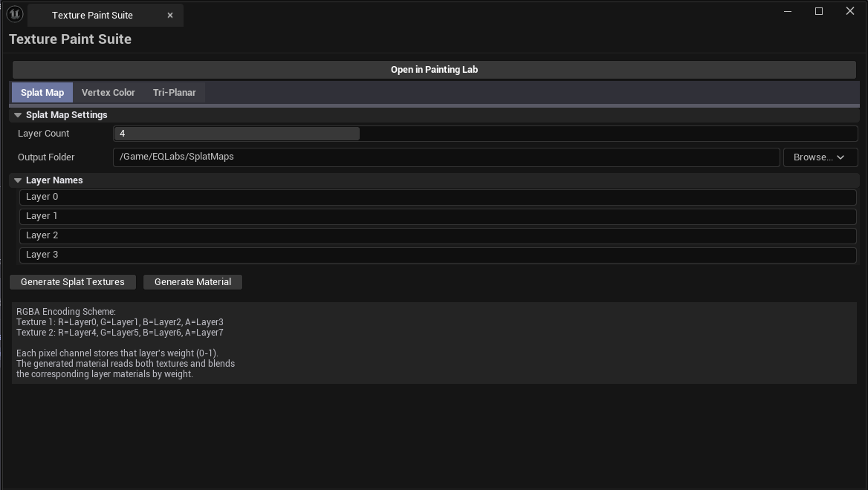Click the Layer Count label
The height and width of the screenshot is (490, 868).
pos(43,134)
